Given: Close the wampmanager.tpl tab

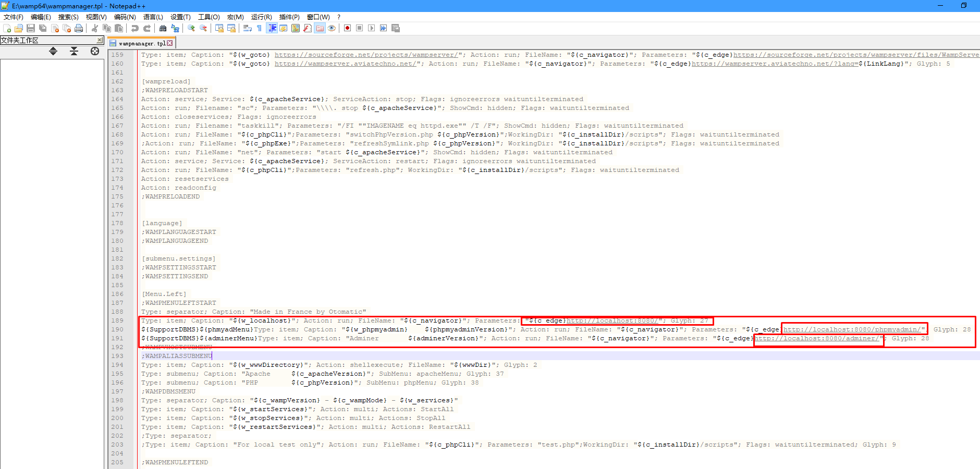Looking at the screenshot, I should tap(170, 43).
